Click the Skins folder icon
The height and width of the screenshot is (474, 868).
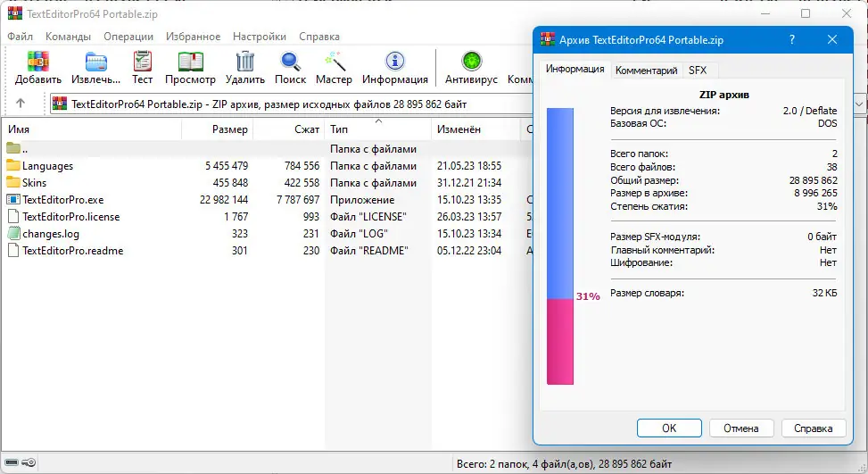(13, 182)
